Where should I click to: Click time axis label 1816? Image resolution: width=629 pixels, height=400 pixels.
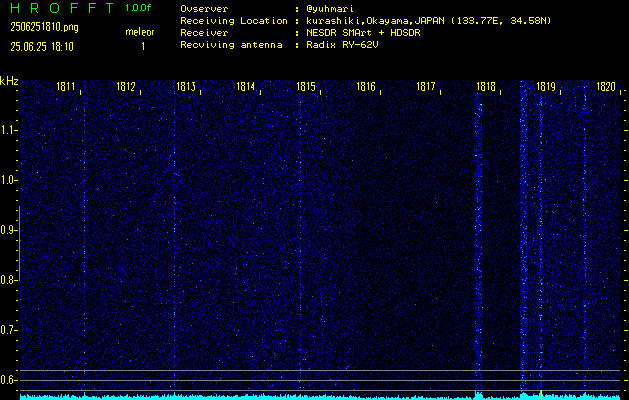tap(366, 87)
